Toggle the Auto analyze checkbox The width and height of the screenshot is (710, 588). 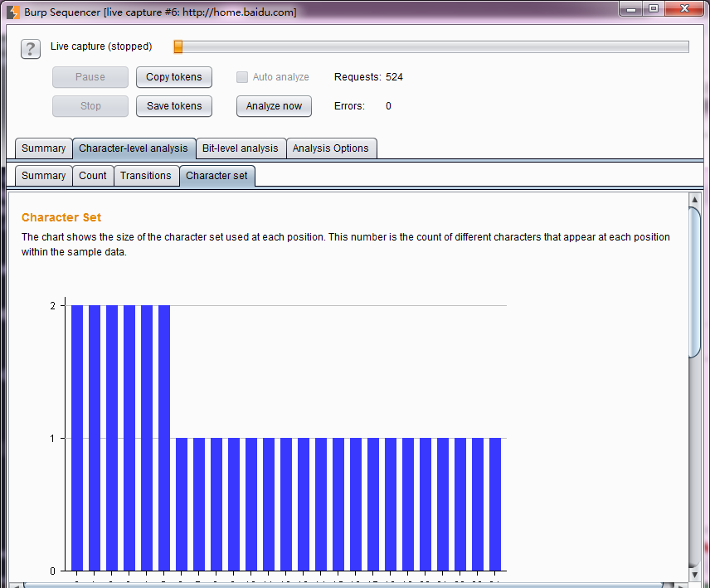click(242, 77)
